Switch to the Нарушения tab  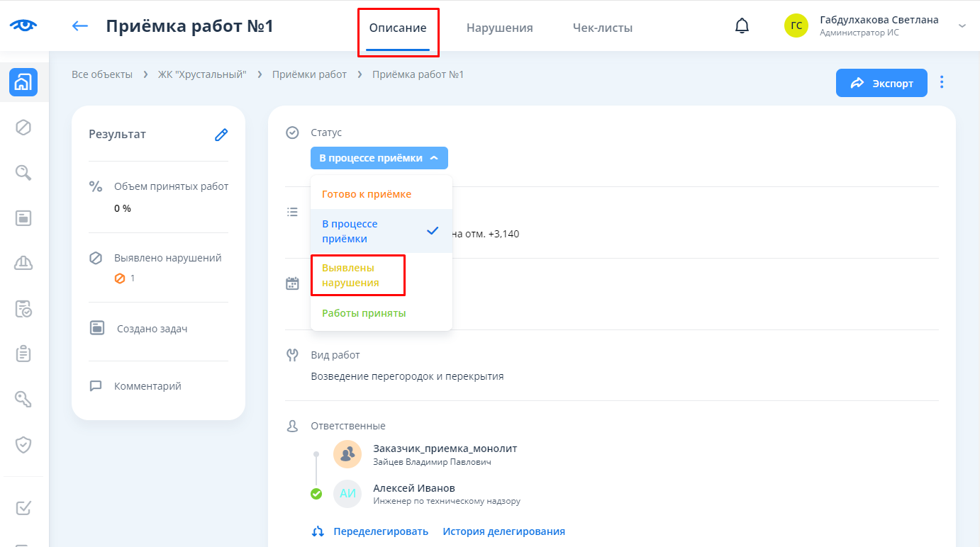(499, 28)
